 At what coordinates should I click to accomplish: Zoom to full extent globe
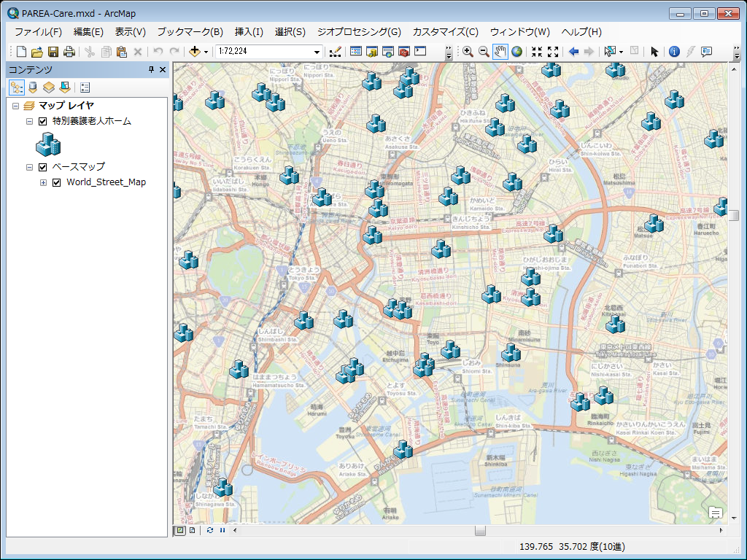point(516,52)
